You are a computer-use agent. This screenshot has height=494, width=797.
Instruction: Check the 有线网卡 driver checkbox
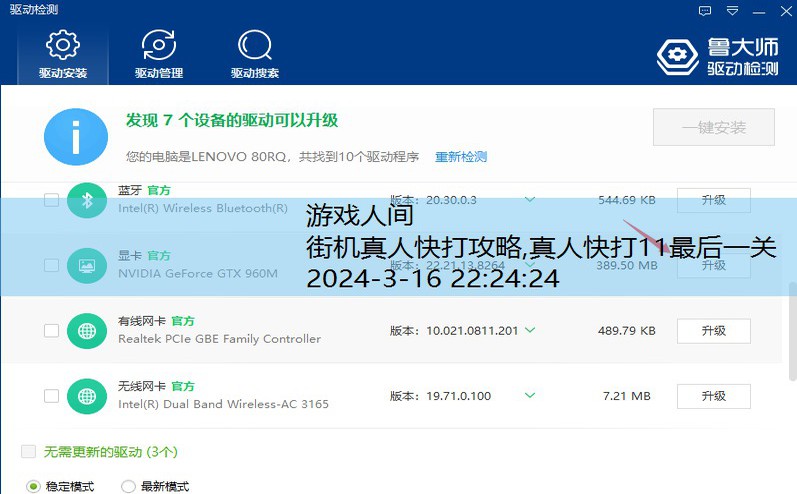[x=51, y=331]
